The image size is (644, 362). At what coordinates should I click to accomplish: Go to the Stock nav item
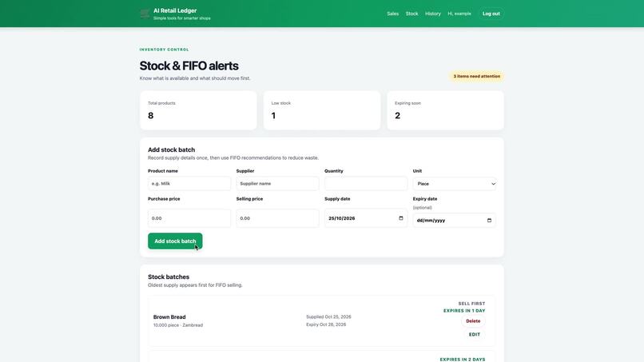point(412,14)
